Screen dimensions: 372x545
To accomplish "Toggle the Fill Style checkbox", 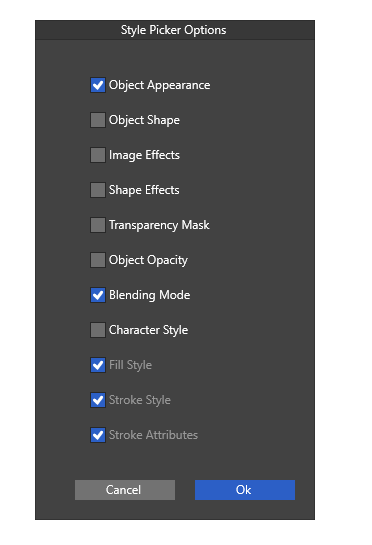I will tap(98, 365).
